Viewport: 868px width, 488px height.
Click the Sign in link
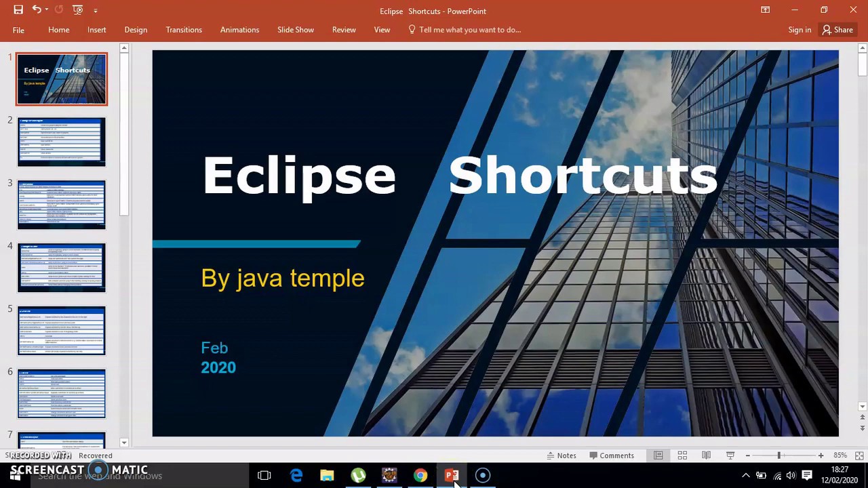[800, 30]
